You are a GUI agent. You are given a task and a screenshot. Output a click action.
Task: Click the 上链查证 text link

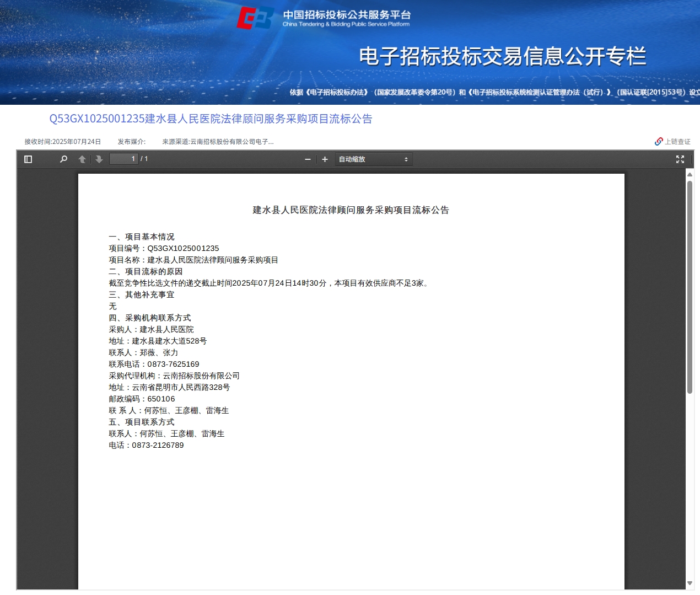coord(677,142)
